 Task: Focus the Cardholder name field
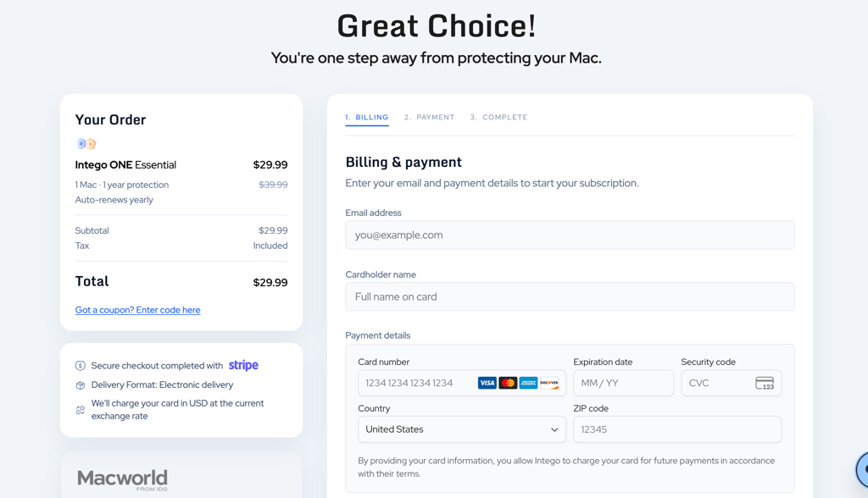point(570,296)
